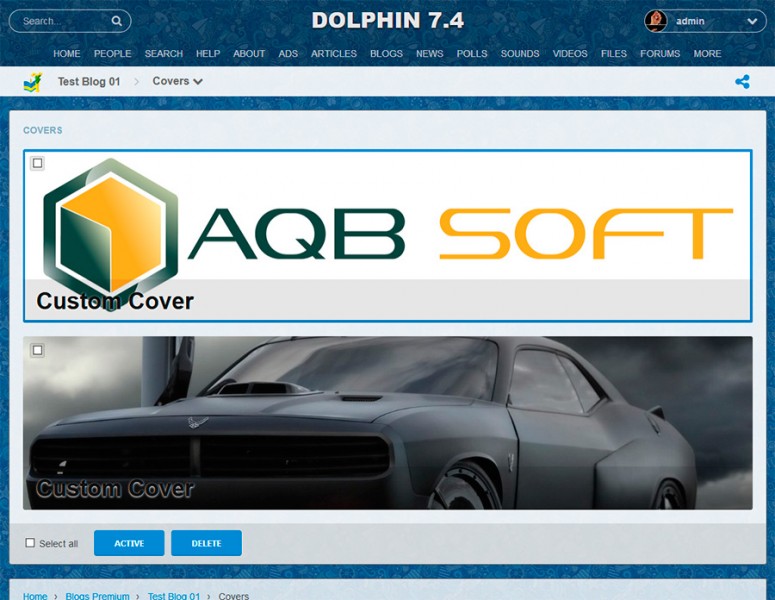
Task: Open the Covers submenu chevron
Action: (198, 82)
